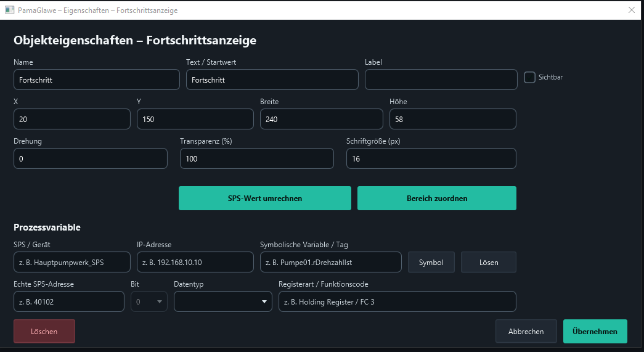
Task: Focus the IP-Adresse field
Action: click(195, 262)
